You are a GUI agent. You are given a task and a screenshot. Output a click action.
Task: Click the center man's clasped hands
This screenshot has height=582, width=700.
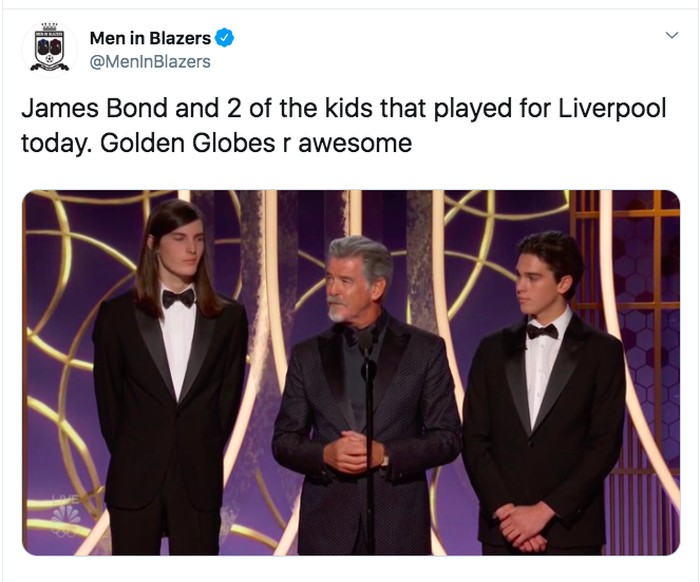point(353,452)
